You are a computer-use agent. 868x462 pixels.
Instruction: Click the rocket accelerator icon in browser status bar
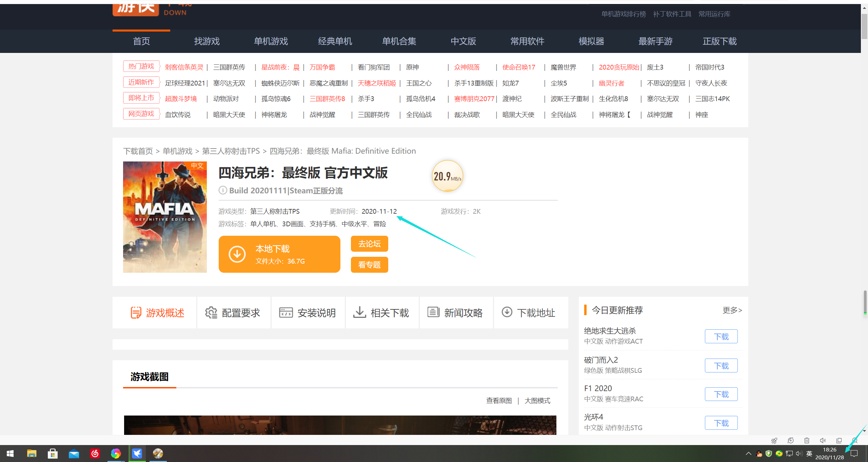click(774, 441)
